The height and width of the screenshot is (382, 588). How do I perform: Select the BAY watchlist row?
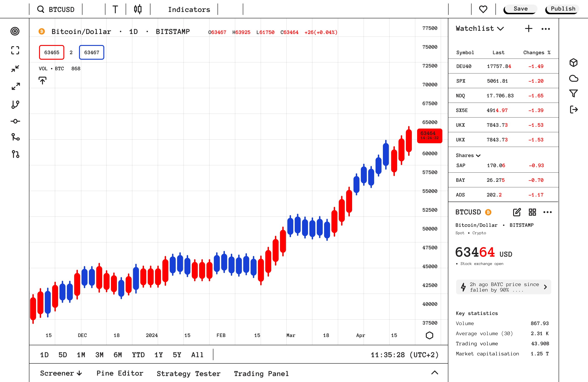pos(503,180)
